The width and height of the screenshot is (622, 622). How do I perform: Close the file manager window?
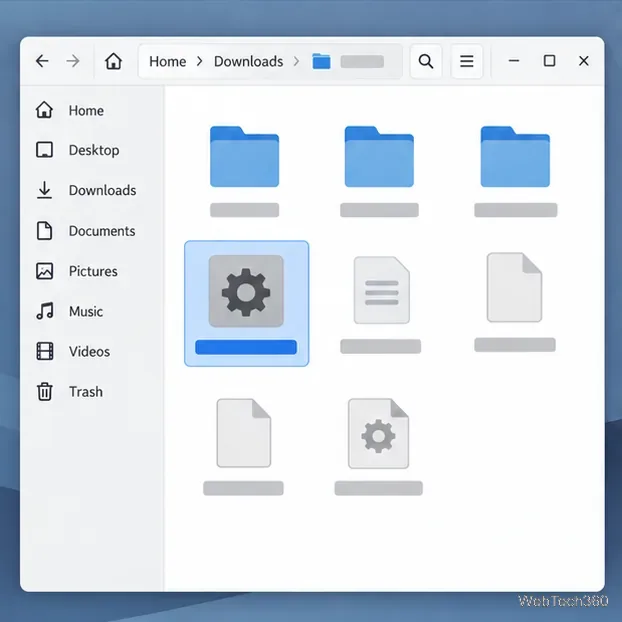pyautogui.click(x=584, y=61)
